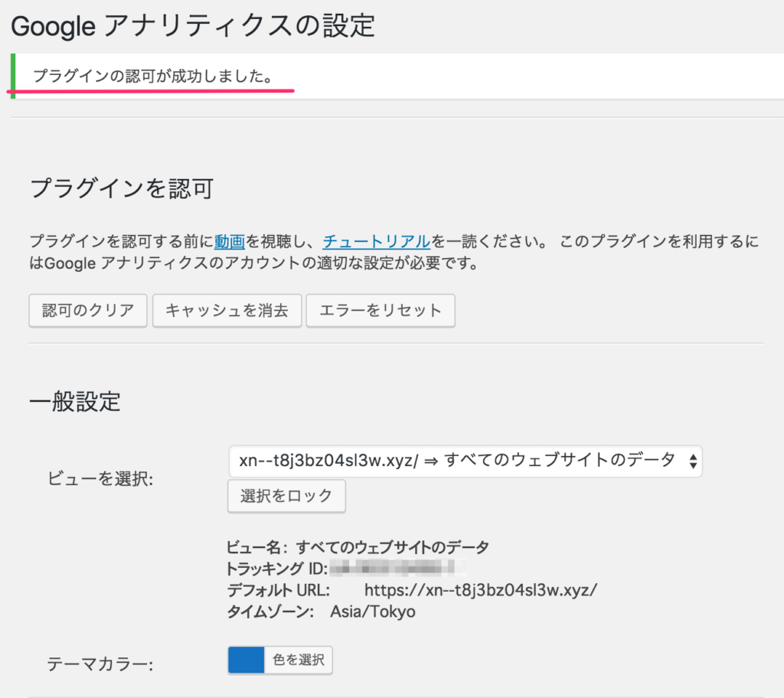Open the 動画 video link

point(230,241)
